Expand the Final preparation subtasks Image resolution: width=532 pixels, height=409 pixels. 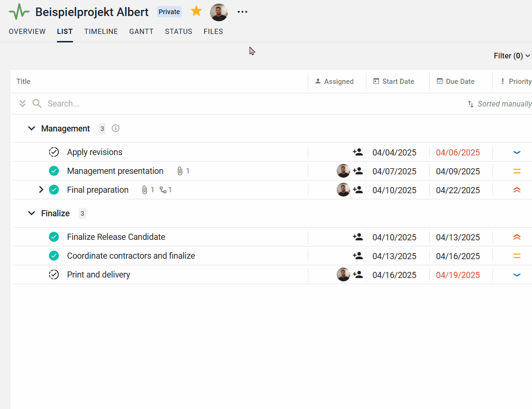pos(41,190)
